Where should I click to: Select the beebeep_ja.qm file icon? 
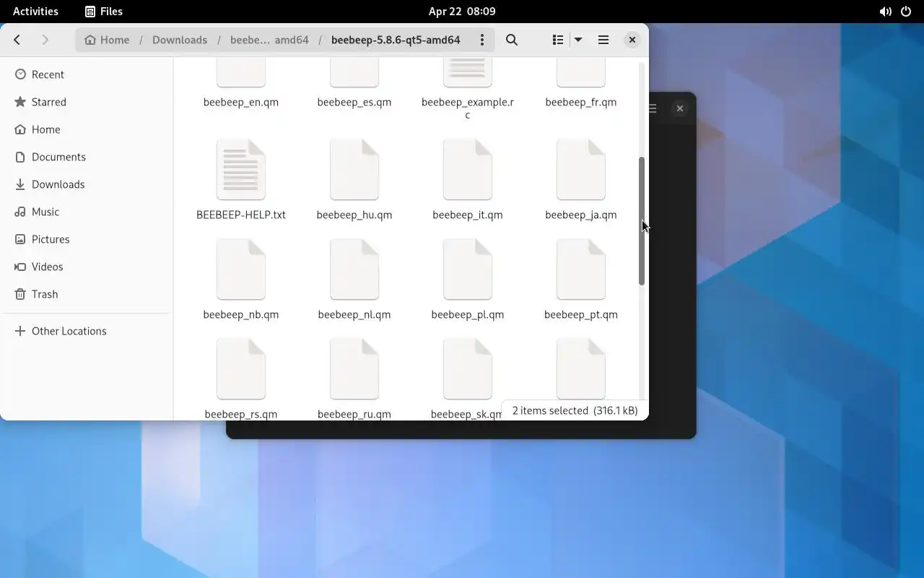pos(581,170)
